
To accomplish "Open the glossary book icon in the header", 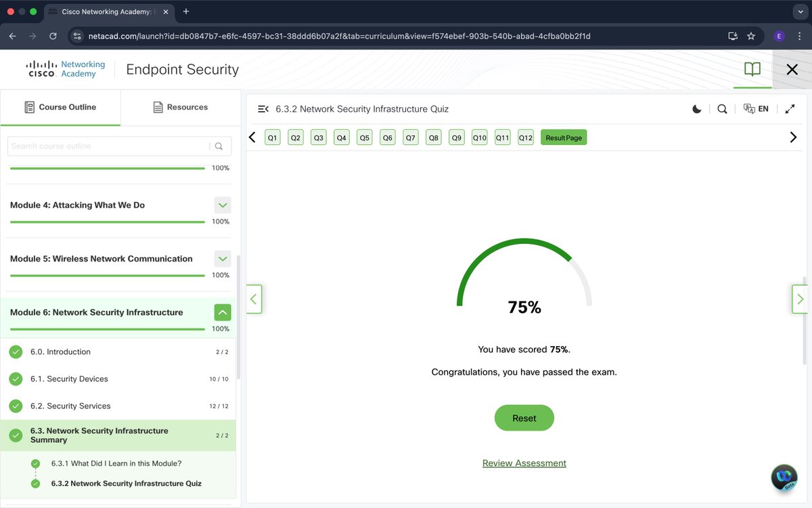I will pyautogui.click(x=752, y=69).
